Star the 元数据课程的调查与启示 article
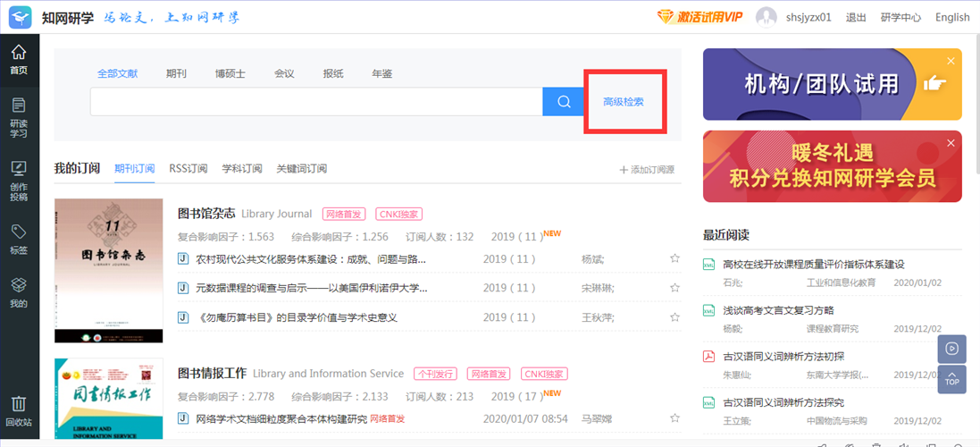Viewport: 980px width, 447px height. coord(674,288)
